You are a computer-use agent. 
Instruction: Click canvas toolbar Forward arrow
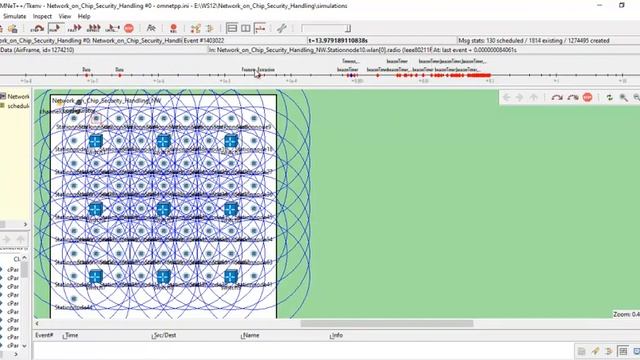(520, 98)
